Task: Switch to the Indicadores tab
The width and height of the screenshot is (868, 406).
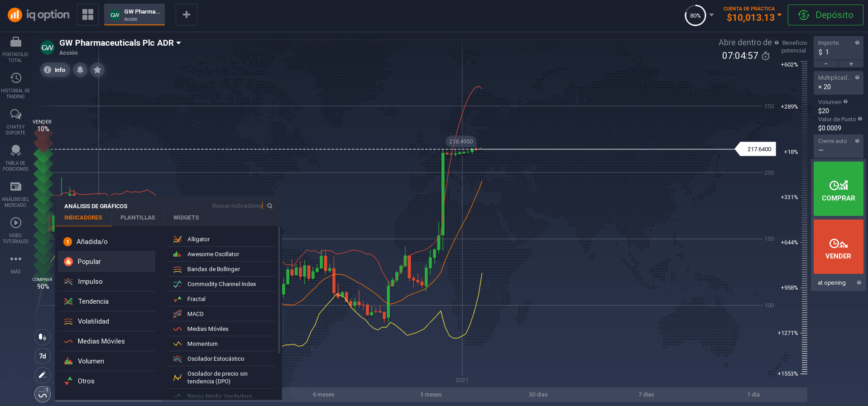Action: pyautogui.click(x=83, y=218)
